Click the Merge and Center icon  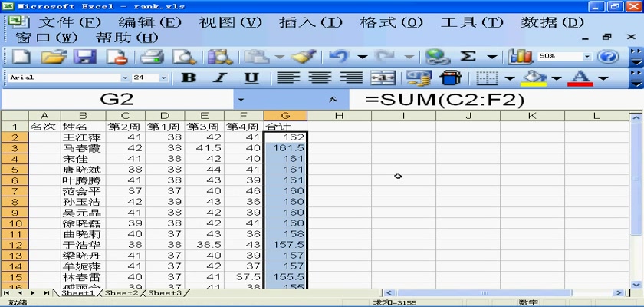pos(382,78)
